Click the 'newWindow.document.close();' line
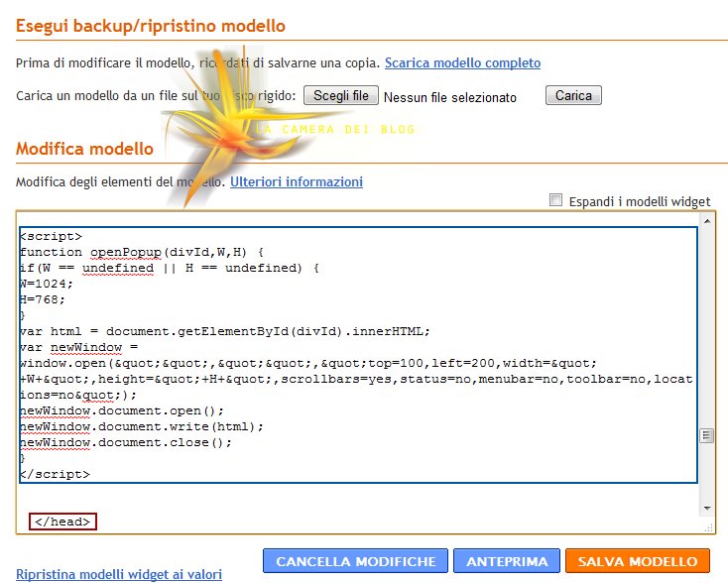This screenshot has width=728, height=583. [x=126, y=442]
